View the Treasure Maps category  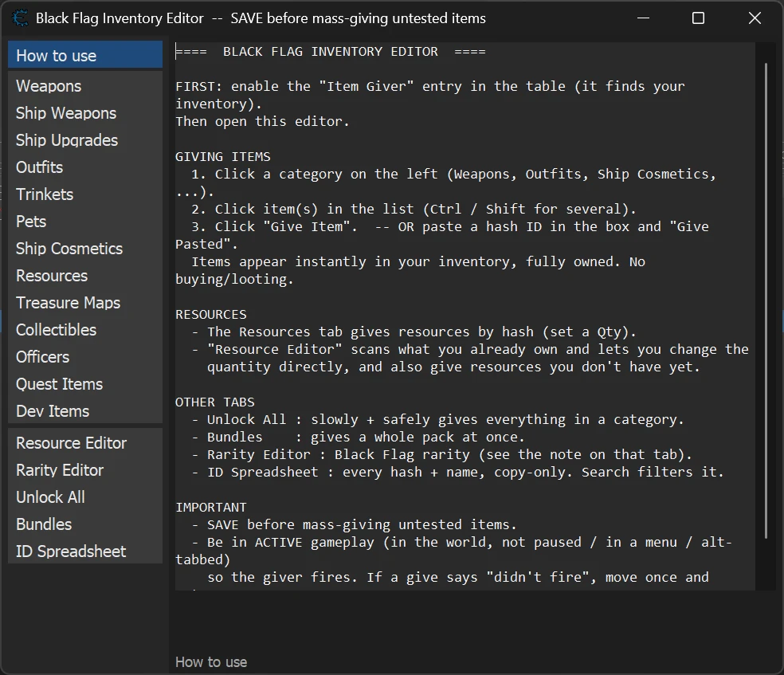tap(85, 303)
